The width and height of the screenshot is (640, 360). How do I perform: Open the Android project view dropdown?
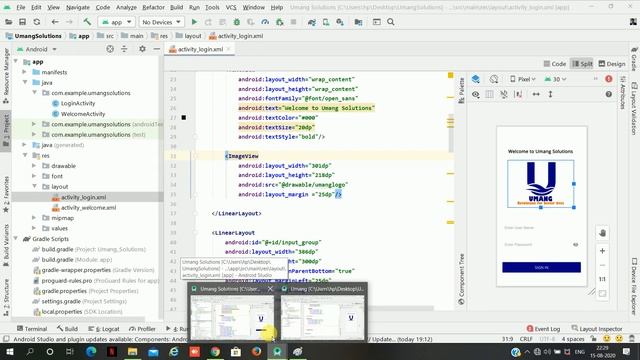pyautogui.click(x=37, y=49)
